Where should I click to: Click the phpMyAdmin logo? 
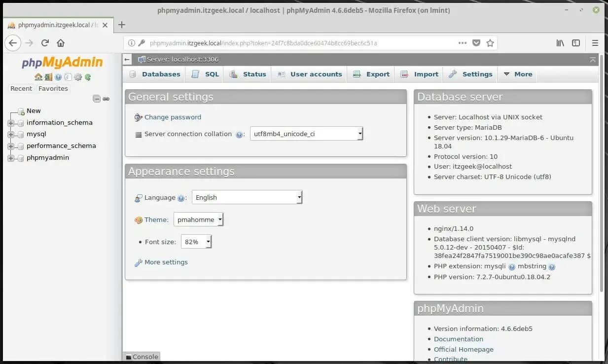(x=62, y=62)
